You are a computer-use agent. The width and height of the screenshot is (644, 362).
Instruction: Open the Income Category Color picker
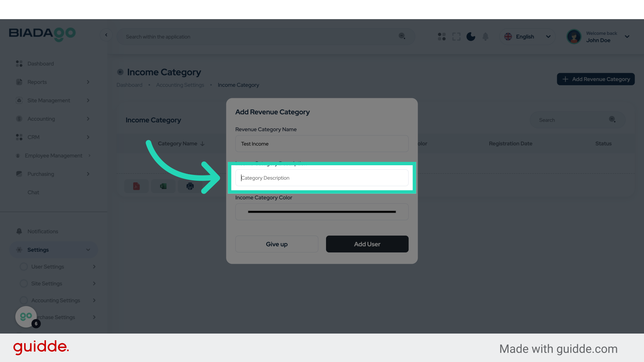[322, 212]
